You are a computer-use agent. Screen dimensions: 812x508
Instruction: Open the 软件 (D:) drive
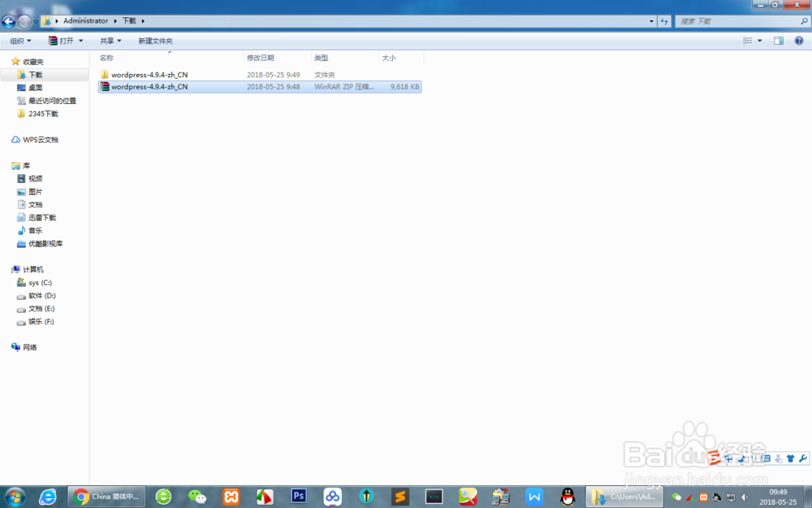coord(42,296)
